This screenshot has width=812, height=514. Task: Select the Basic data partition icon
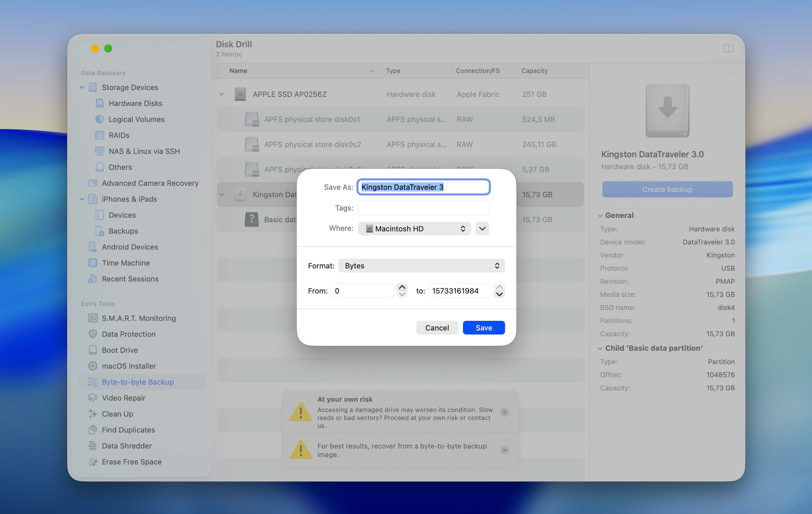coord(252,219)
